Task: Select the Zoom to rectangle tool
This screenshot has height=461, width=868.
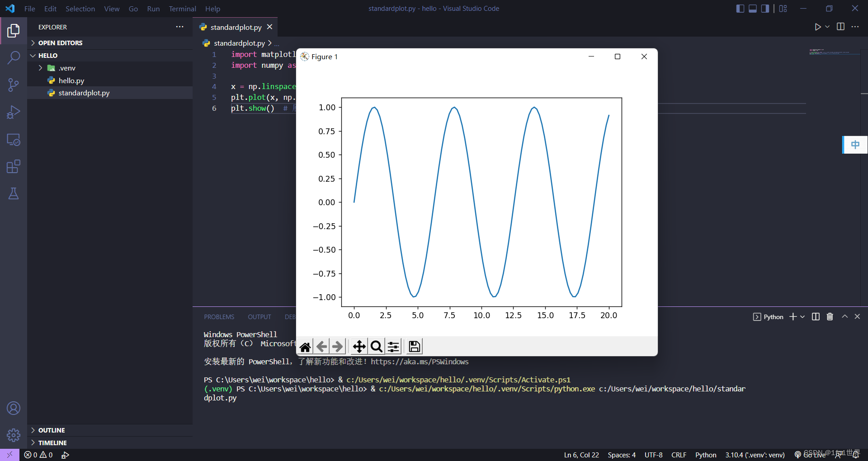Action: point(376,347)
